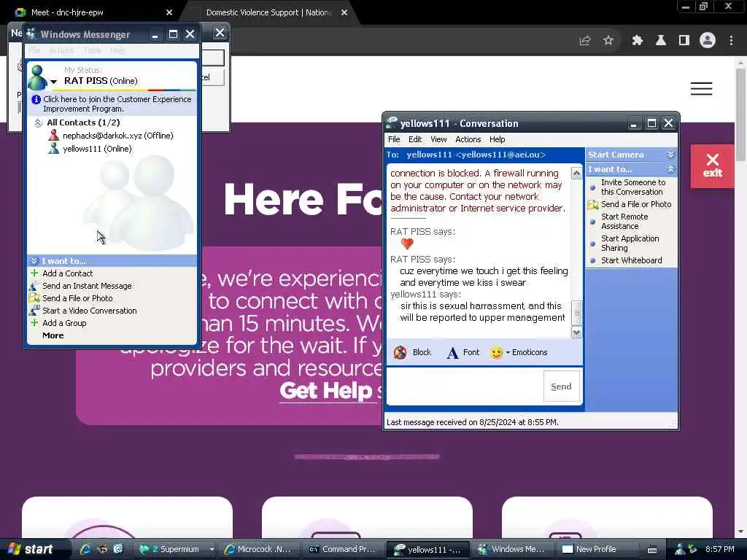
Task: Open browser extensions puzzle icon
Action: coord(637,41)
